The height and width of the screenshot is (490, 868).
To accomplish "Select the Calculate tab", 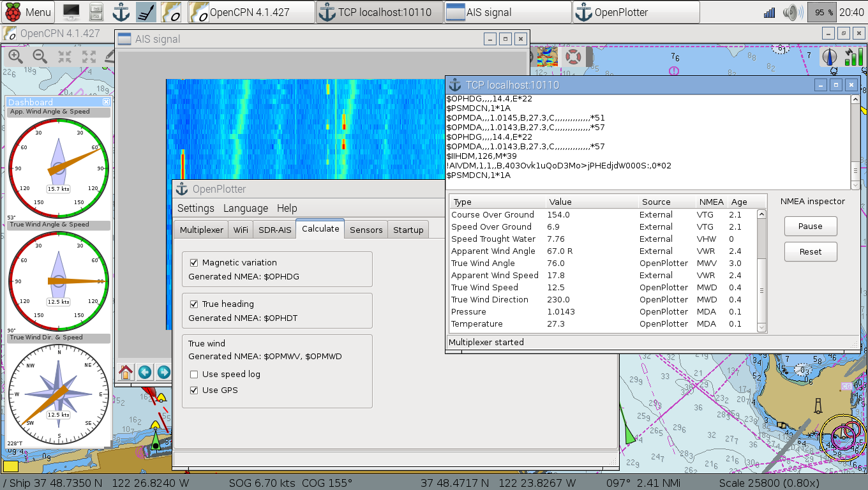I will [x=320, y=228].
